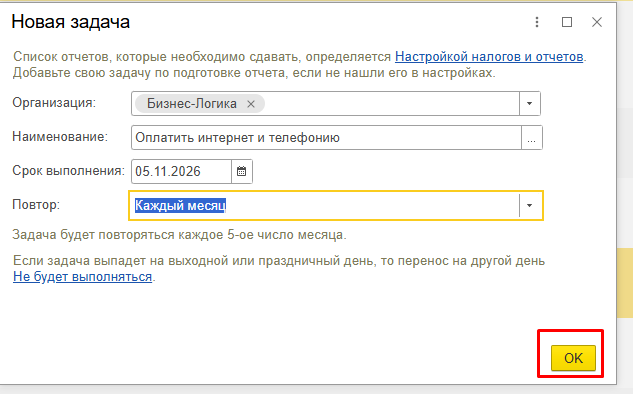
Task: Click text Задача будет повторяться каждое 5-ое число
Action: (x=179, y=235)
